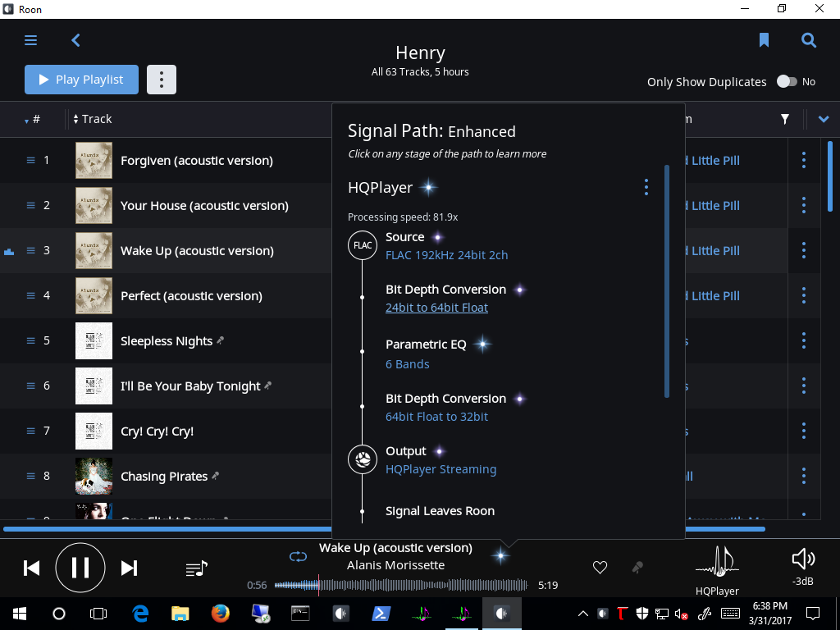Grab reorder handle of track 5

click(30, 340)
